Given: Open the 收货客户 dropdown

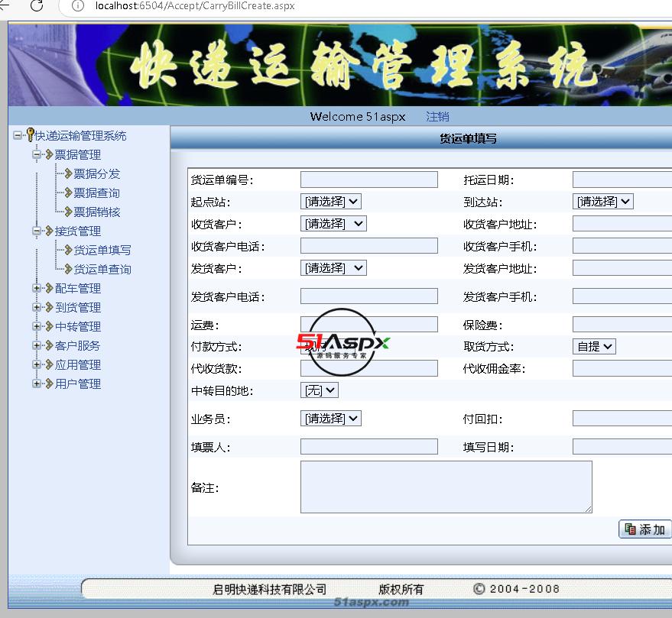Looking at the screenshot, I should [x=333, y=224].
